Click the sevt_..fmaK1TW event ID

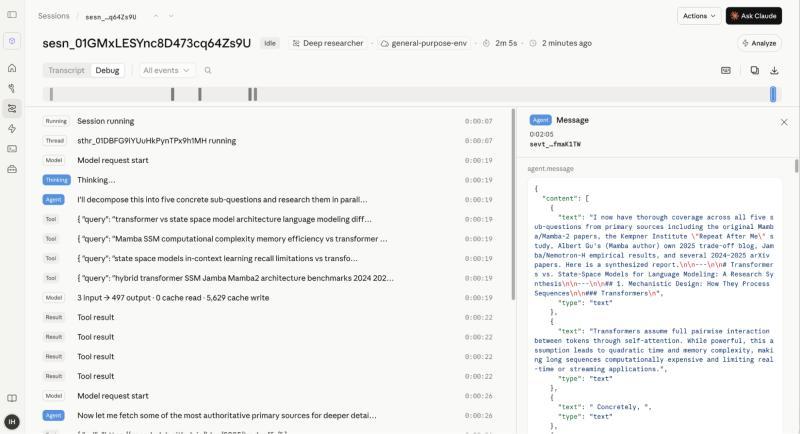click(555, 144)
